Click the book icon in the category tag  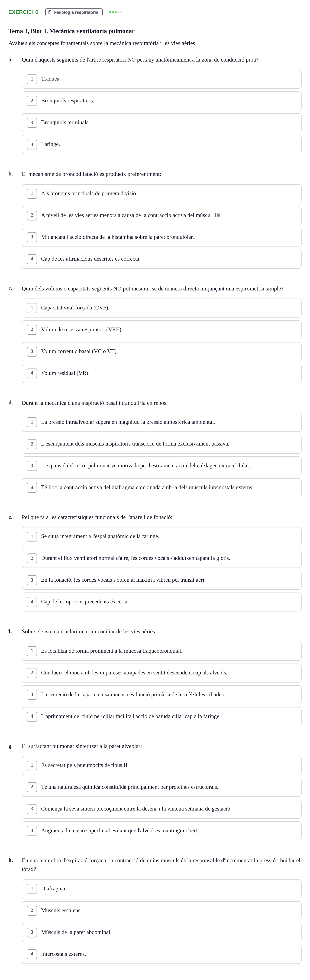50,12
